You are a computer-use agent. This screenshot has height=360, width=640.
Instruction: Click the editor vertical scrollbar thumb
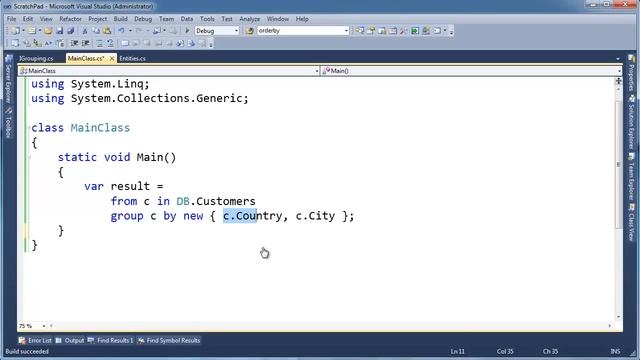click(x=618, y=164)
